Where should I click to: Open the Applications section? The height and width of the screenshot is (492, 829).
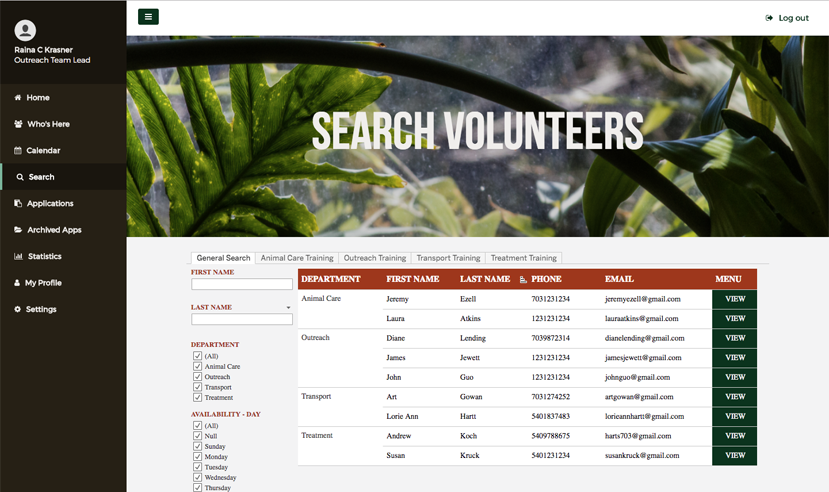coord(50,204)
